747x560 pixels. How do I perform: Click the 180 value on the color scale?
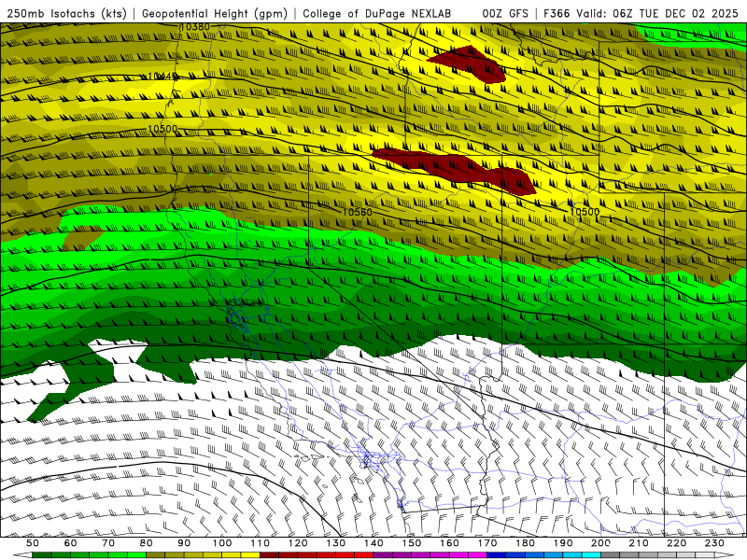coord(525,543)
